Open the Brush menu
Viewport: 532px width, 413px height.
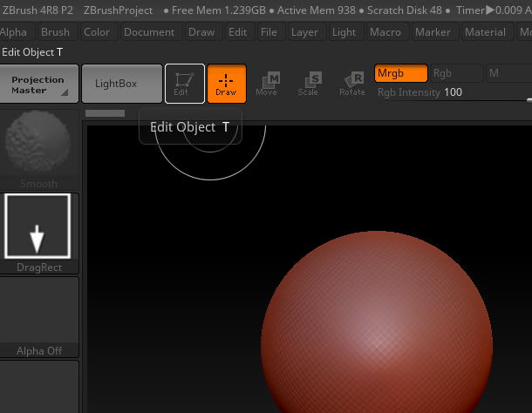(x=57, y=32)
